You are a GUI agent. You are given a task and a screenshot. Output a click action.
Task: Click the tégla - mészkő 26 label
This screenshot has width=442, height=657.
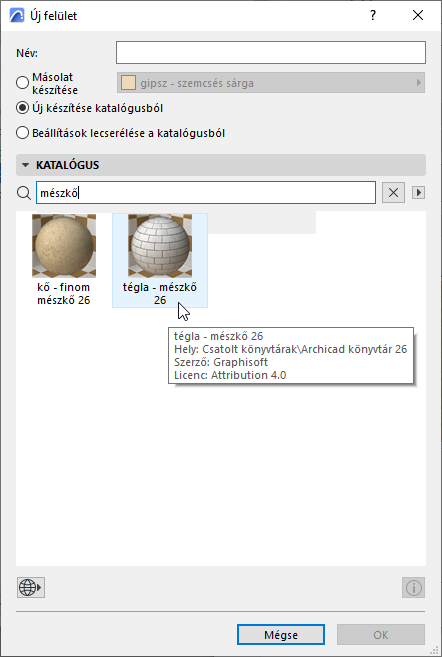(x=160, y=294)
